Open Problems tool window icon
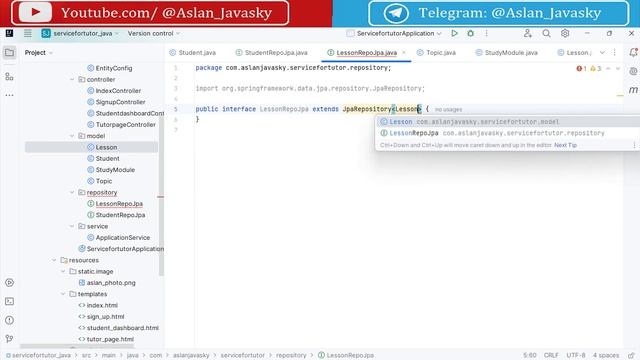The height and width of the screenshot is (360, 640). click(9, 320)
